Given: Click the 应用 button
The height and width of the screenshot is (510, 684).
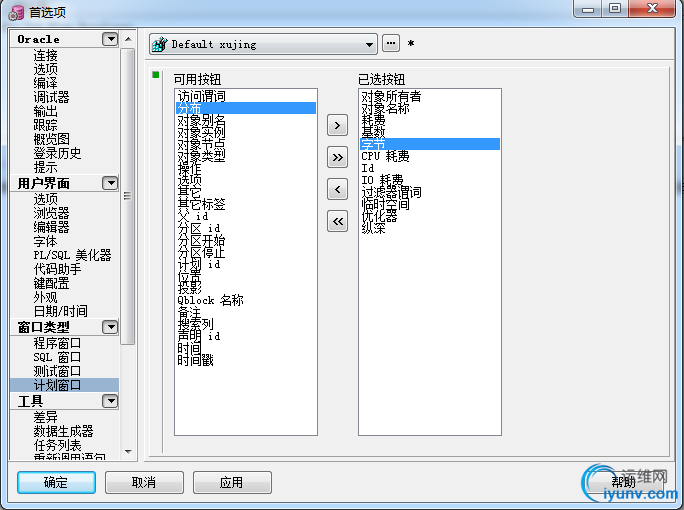Looking at the screenshot, I should pyautogui.click(x=232, y=483).
